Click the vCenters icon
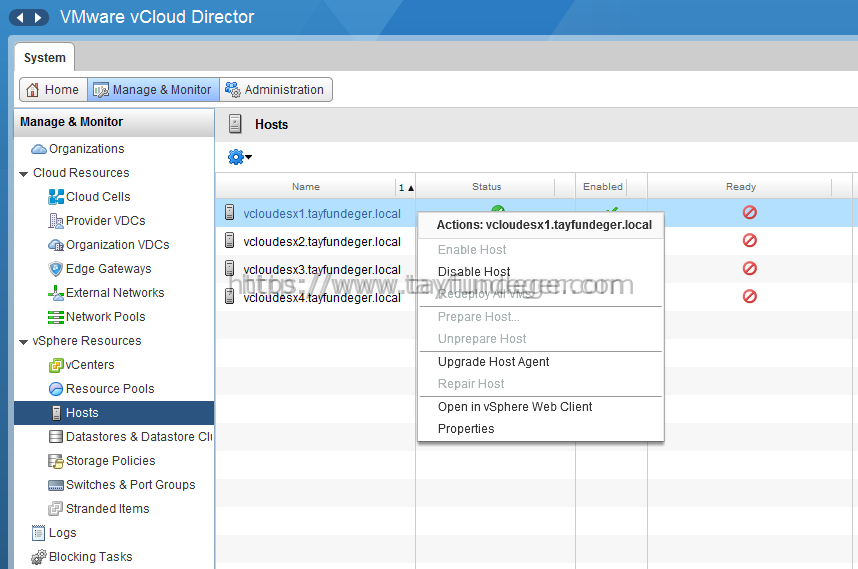This screenshot has height=569, width=858. (56, 365)
